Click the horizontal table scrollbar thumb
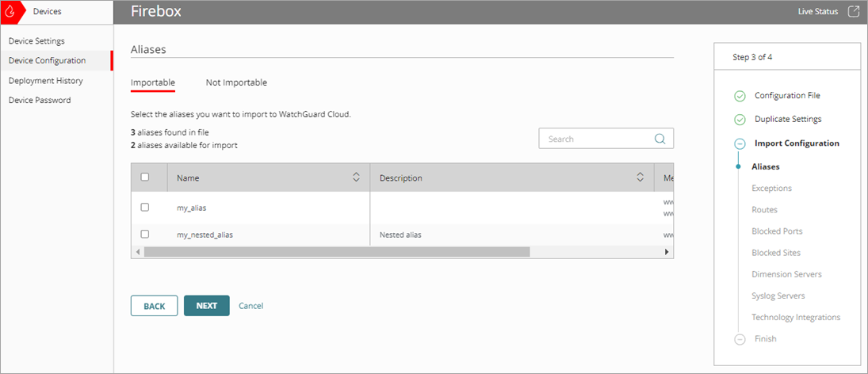868x374 pixels. [337, 252]
